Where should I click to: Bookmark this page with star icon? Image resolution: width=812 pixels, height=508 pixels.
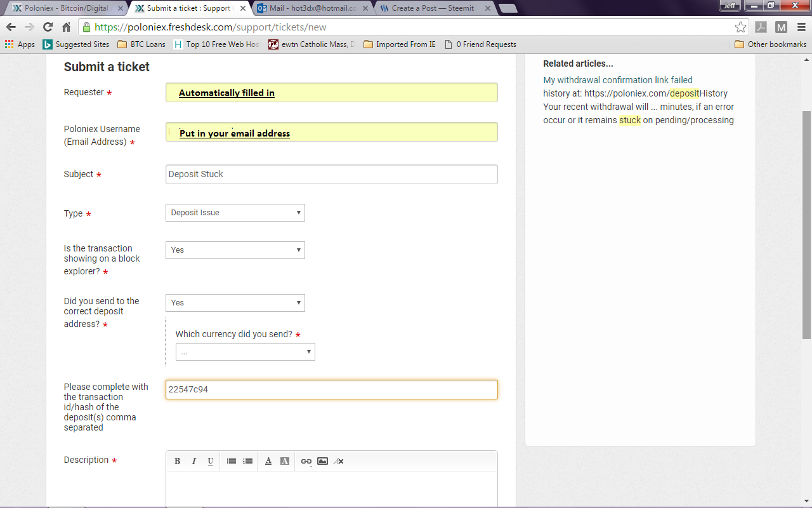[x=740, y=27]
